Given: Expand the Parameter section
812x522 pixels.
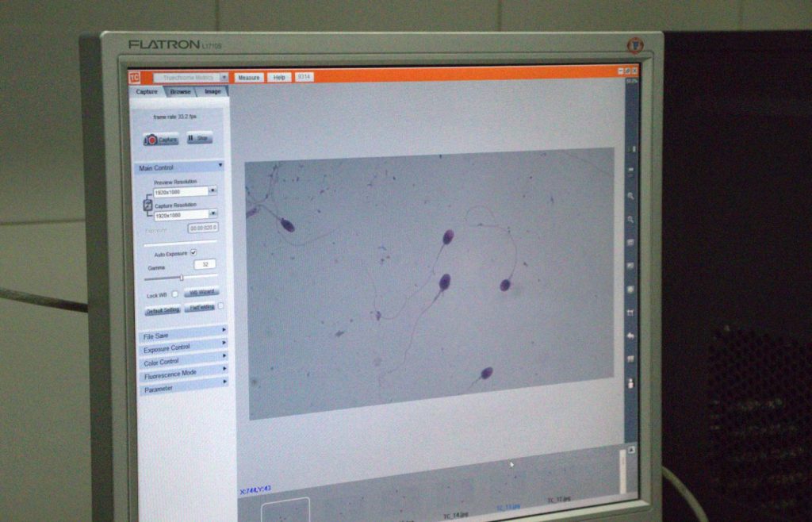Looking at the screenshot, I should [x=184, y=387].
